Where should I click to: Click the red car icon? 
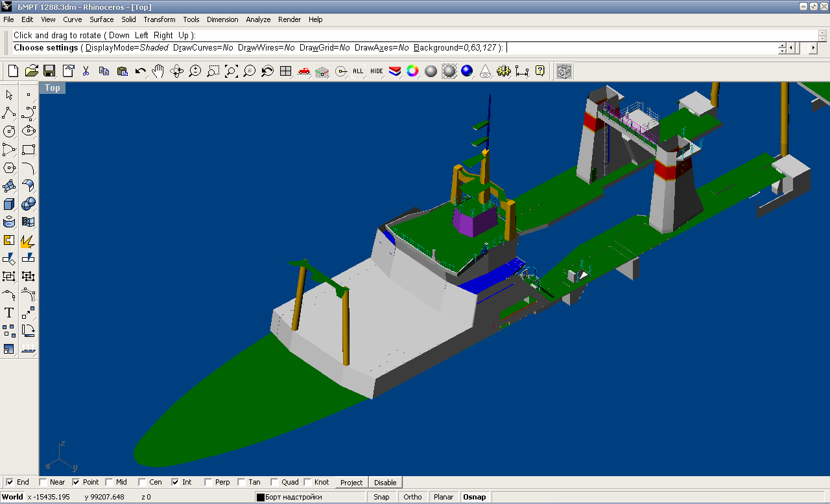click(x=303, y=71)
